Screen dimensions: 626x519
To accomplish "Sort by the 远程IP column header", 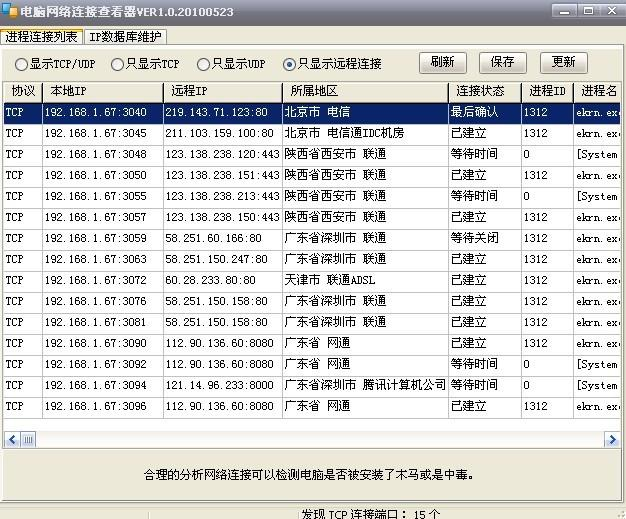I will [x=222, y=91].
